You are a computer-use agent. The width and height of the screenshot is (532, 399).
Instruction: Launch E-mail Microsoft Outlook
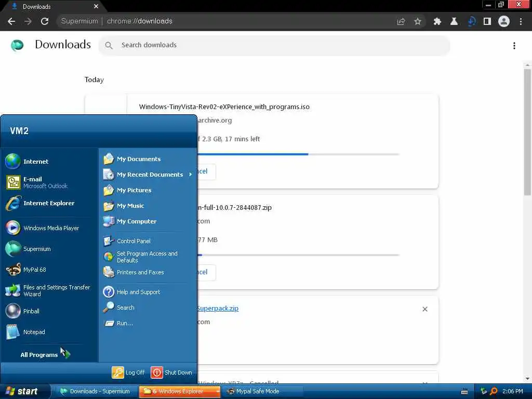(x=37, y=182)
